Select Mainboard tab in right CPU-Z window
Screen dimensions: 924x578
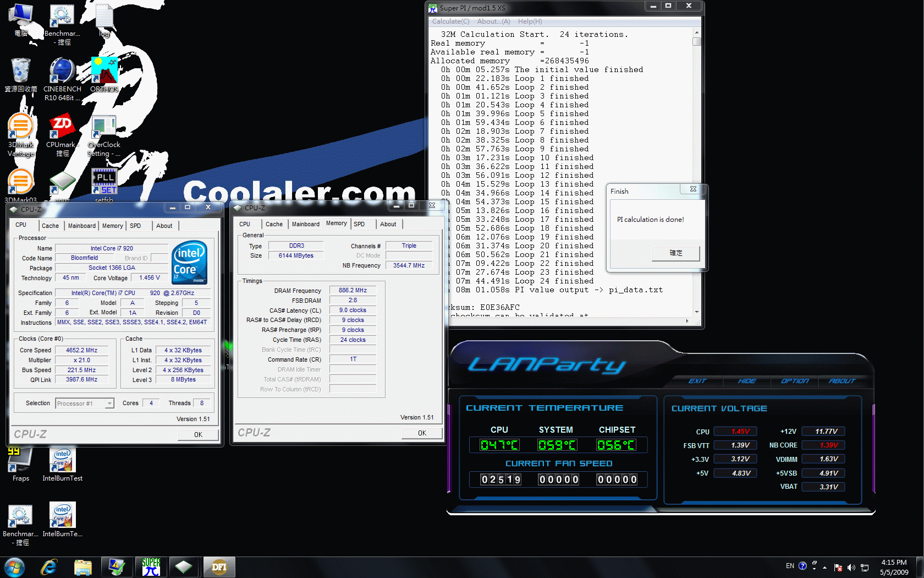click(x=305, y=224)
